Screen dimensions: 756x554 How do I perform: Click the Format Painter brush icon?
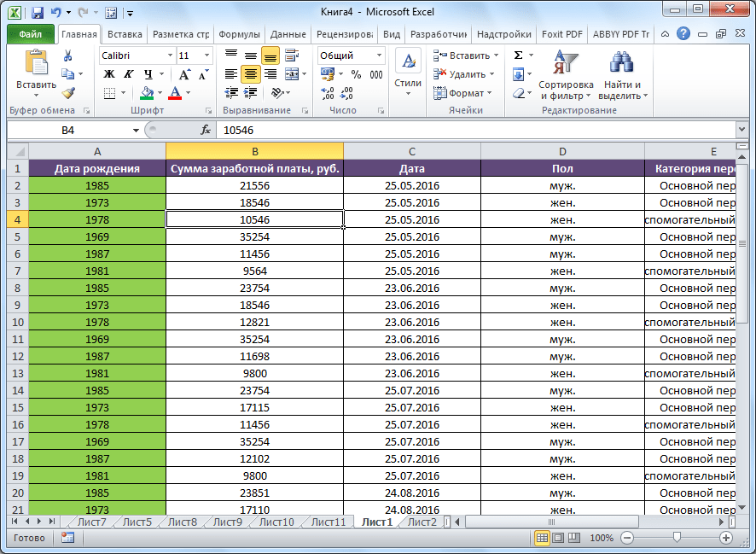[68, 93]
